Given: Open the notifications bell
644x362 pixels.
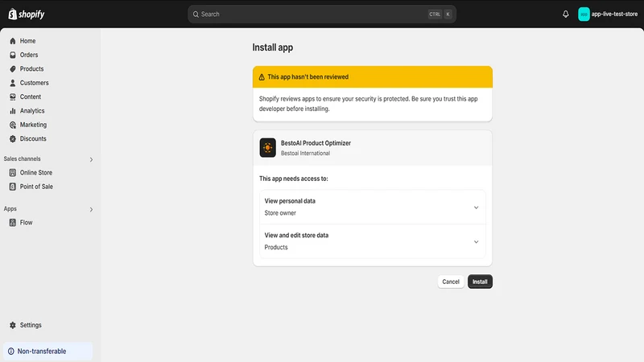Looking at the screenshot, I should tap(566, 14).
